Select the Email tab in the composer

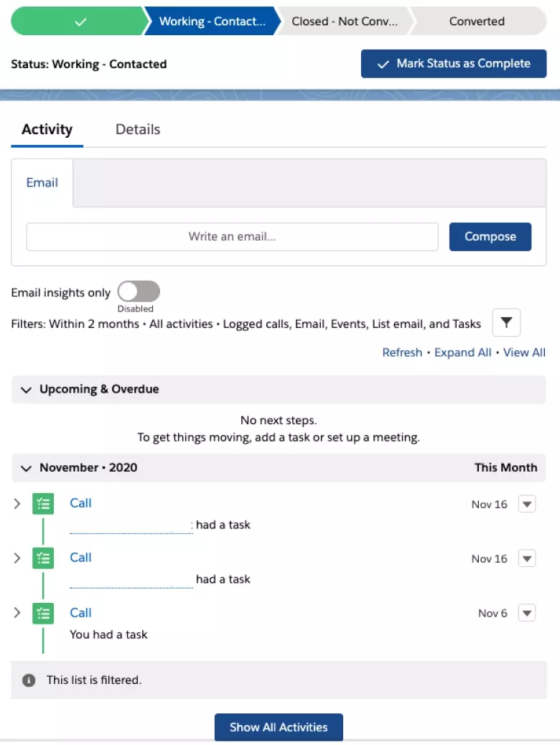(x=42, y=183)
